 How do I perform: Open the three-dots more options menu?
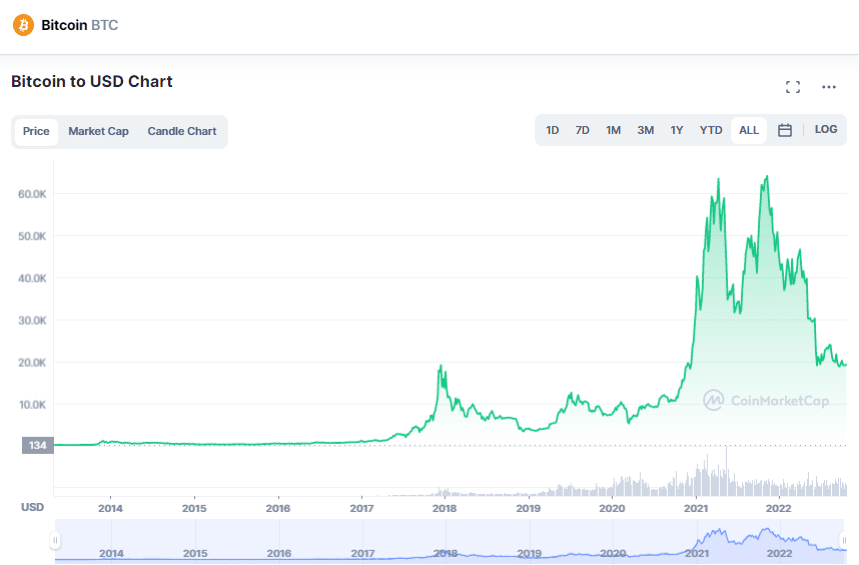coord(829,87)
